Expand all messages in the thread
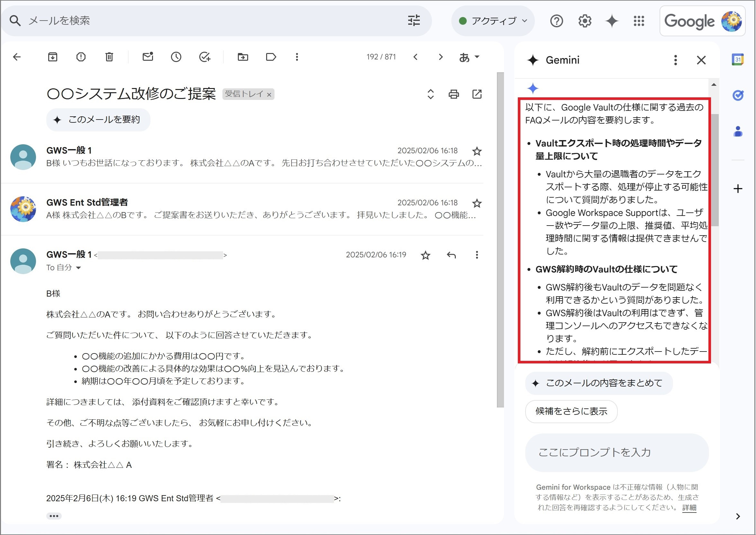Viewport: 756px width, 535px height. [430, 94]
